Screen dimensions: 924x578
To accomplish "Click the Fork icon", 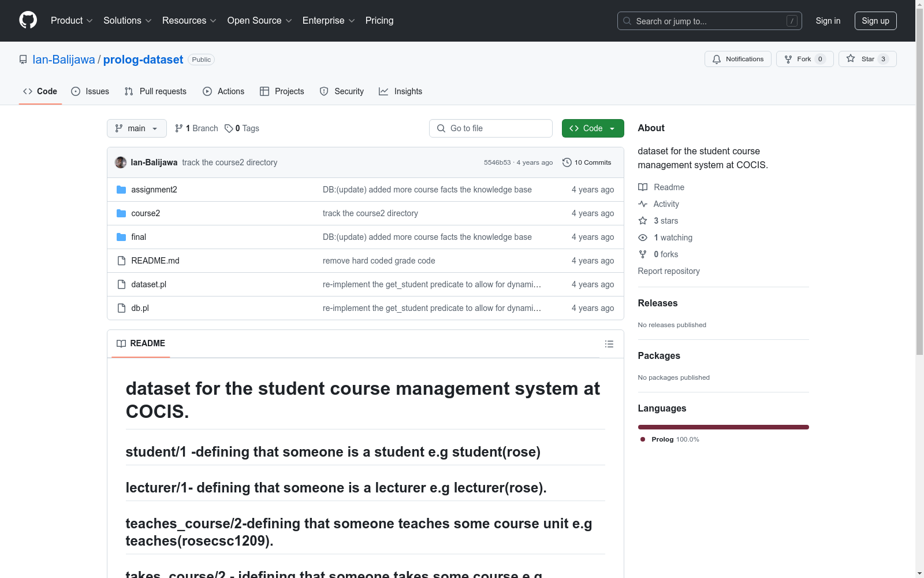I will coord(788,59).
